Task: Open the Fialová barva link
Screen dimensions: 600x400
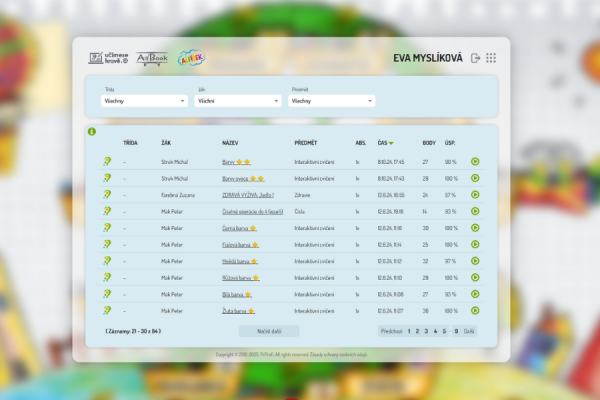Action: coord(240,245)
